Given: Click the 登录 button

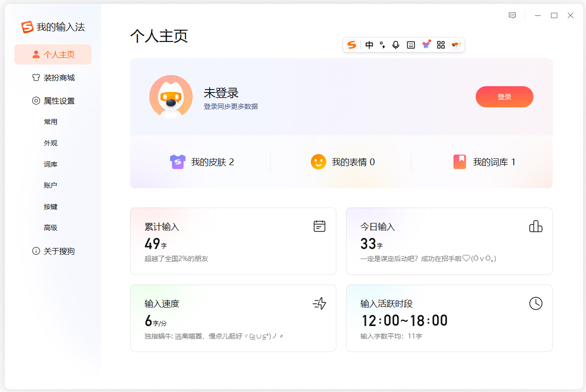Looking at the screenshot, I should click(504, 96).
